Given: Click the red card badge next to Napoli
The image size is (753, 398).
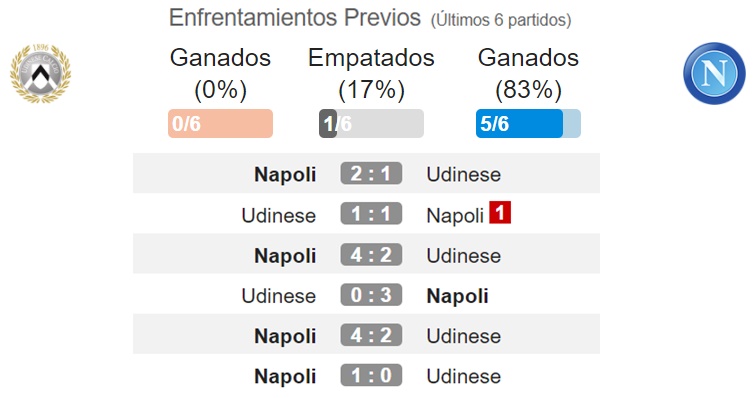Looking at the screenshot, I should (x=500, y=212).
